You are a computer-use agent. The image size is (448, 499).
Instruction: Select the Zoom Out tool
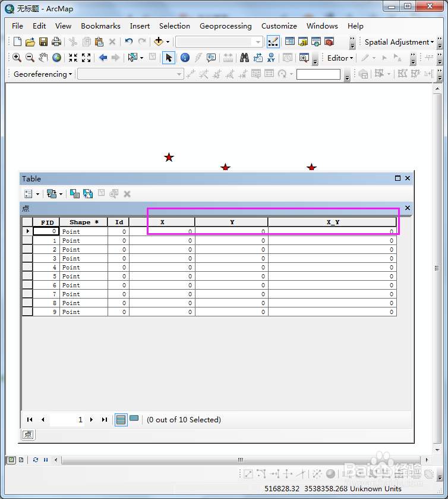pyautogui.click(x=30, y=58)
